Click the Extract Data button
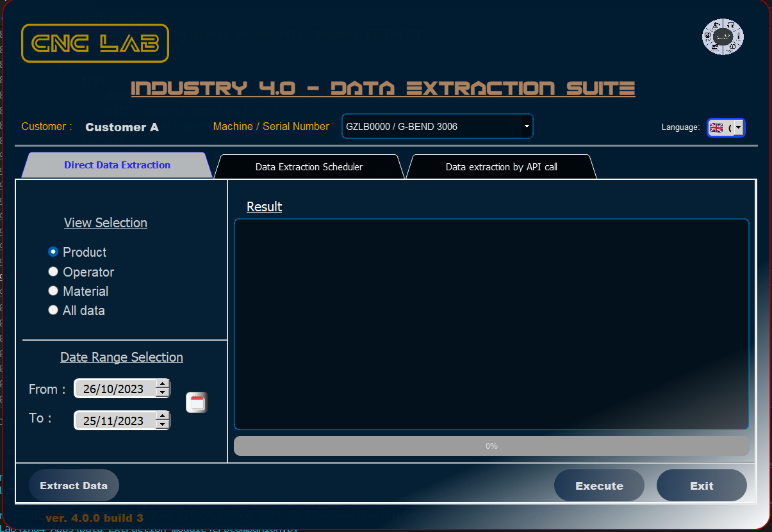The height and width of the screenshot is (532, 772). click(74, 485)
